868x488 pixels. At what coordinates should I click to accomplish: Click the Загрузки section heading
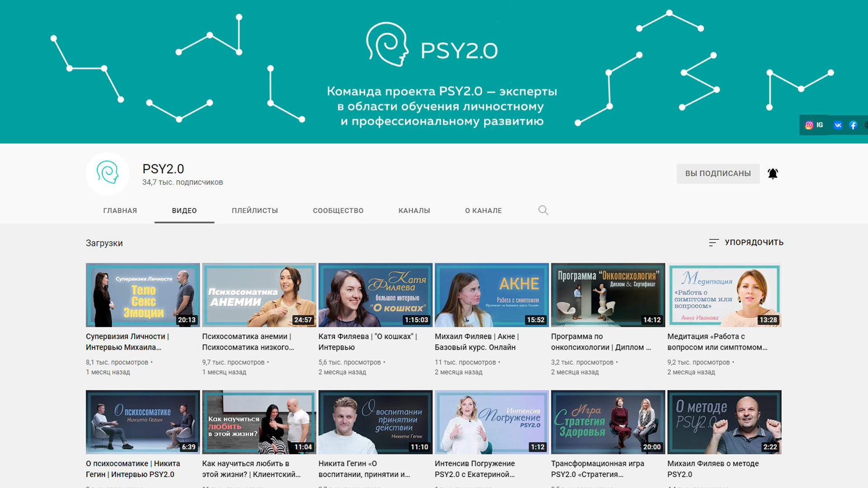[104, 243]
